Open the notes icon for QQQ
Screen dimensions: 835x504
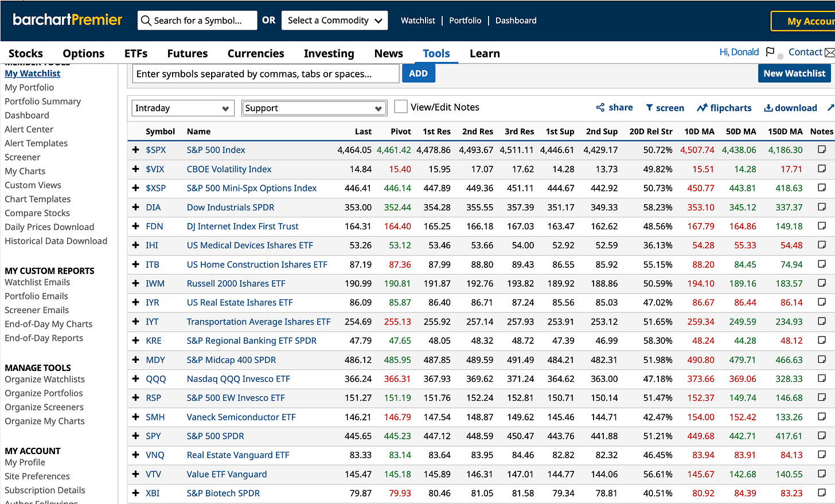(822, 378)
